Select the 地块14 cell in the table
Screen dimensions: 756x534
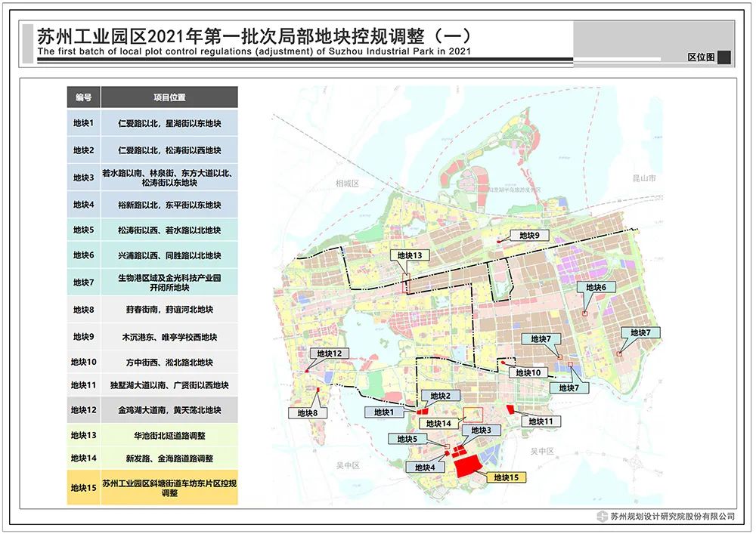point(83,458)
